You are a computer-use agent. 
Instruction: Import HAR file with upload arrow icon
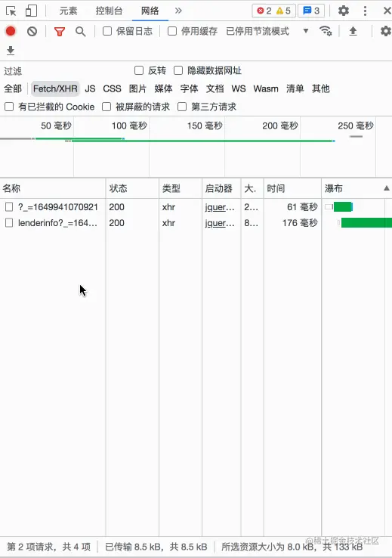(x=353, y=31)
